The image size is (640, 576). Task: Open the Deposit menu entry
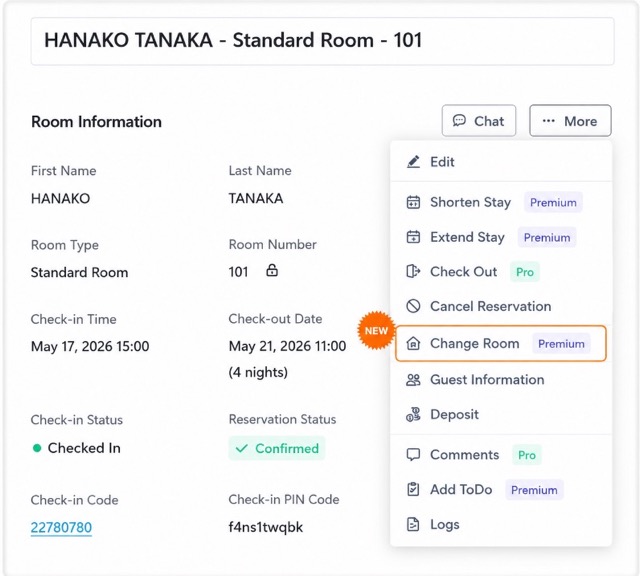[x=501, y=414]
